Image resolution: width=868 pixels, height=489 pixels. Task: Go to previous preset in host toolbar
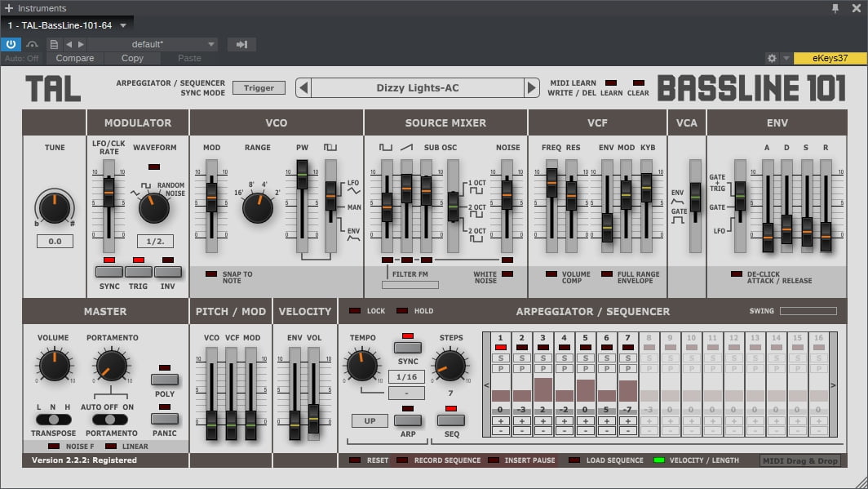(x=69, y=44)
